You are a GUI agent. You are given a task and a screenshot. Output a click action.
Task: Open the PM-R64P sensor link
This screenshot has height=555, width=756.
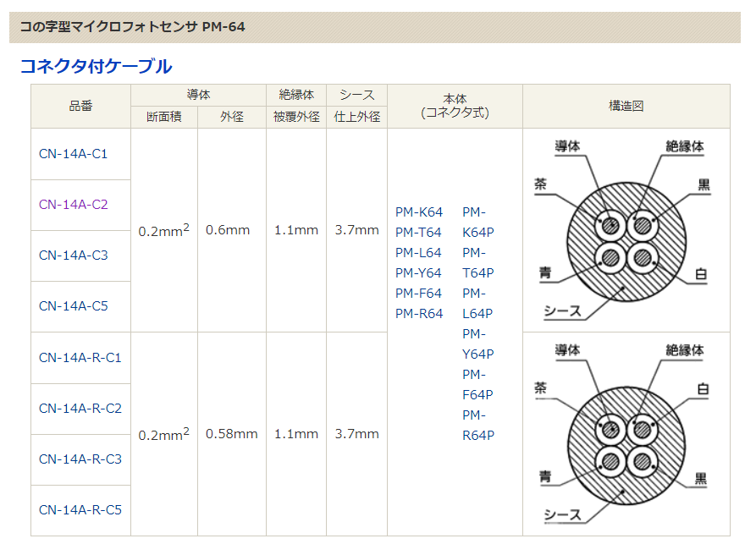(x=478, y=425)
